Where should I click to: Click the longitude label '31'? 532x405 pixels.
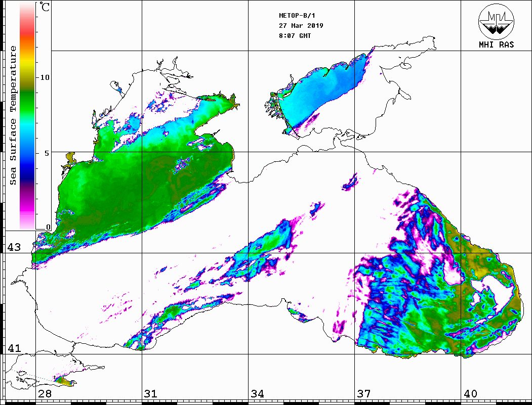pyautogui.click(x=151, y=393)
